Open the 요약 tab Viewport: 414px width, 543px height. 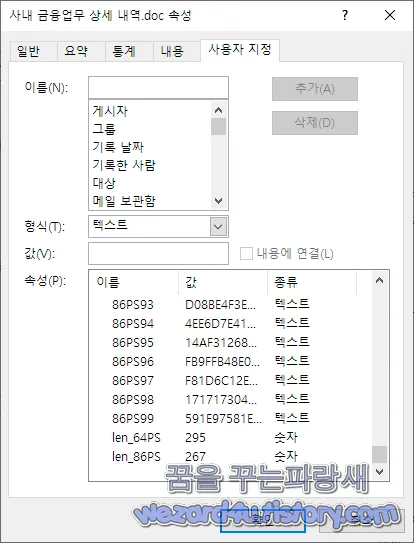pyautogui.click(x=81, y=52)
